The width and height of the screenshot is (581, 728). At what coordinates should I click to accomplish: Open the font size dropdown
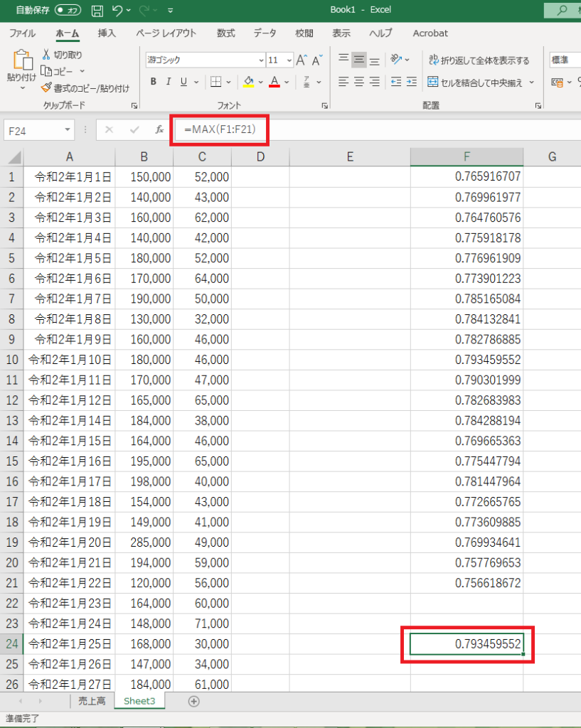click(x=289, y=60)
